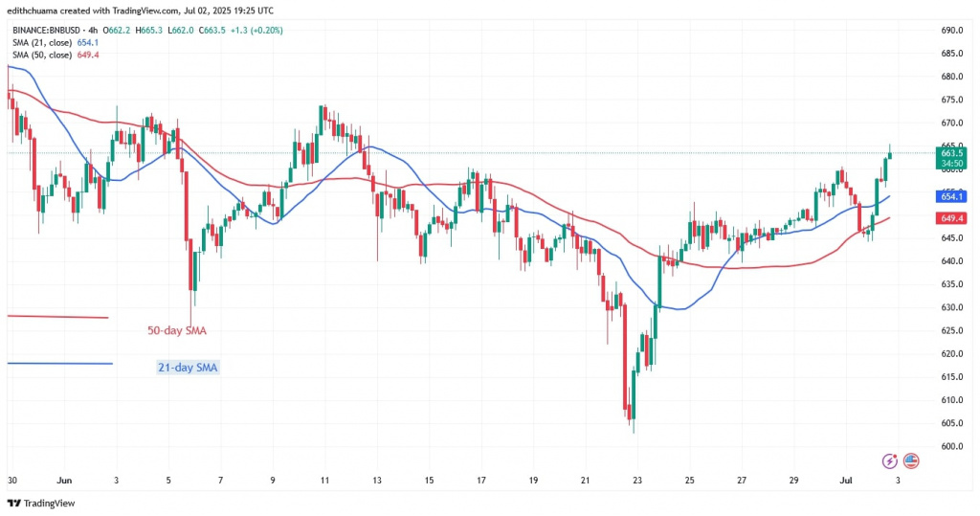The image size is (980, 516).
Task: Click the 620.0 price axis label
Action: click(x=952, y=353)
